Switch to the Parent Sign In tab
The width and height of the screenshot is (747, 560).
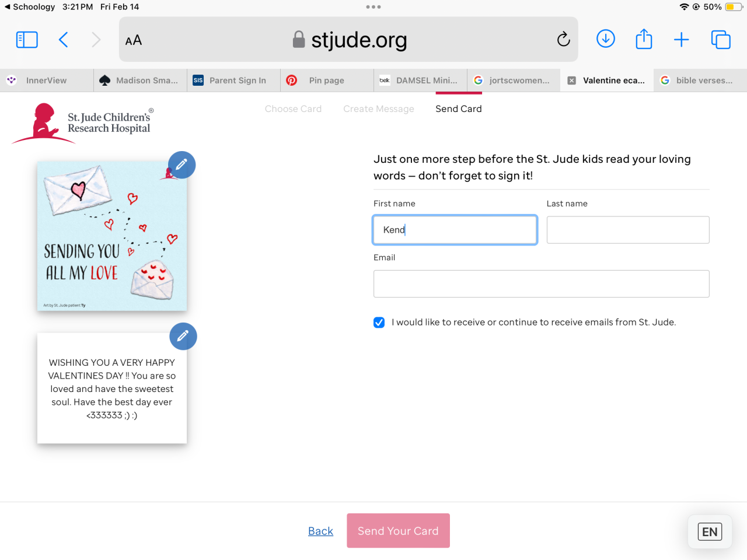tap(238, 80)
